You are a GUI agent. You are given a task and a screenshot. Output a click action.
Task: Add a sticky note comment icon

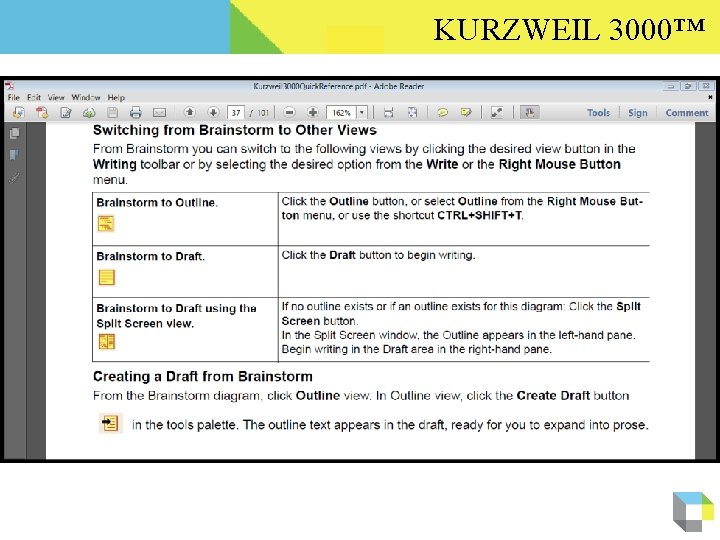pos(442,112)
